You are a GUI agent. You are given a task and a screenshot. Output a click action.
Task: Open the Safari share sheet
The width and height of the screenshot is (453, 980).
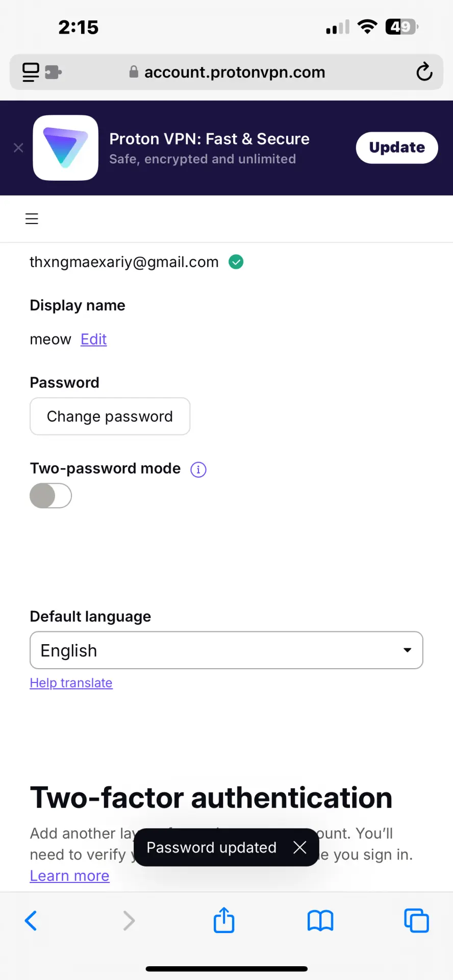pyautogui.click(x=224, y=920)
